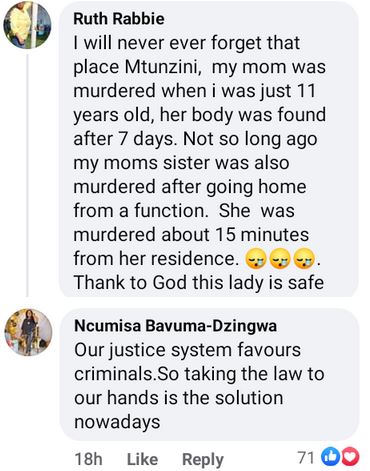Collapse thread using the vertical reply line
Viewport: 370px width, 471px height.
(x=27, y=176)
